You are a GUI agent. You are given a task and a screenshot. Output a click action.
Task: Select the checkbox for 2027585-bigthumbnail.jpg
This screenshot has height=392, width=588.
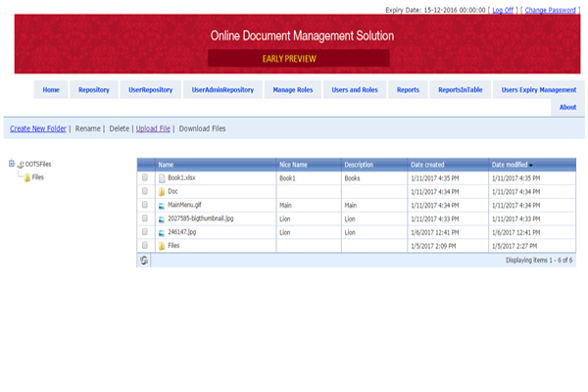pyautogui.click(x=145, y=220)
